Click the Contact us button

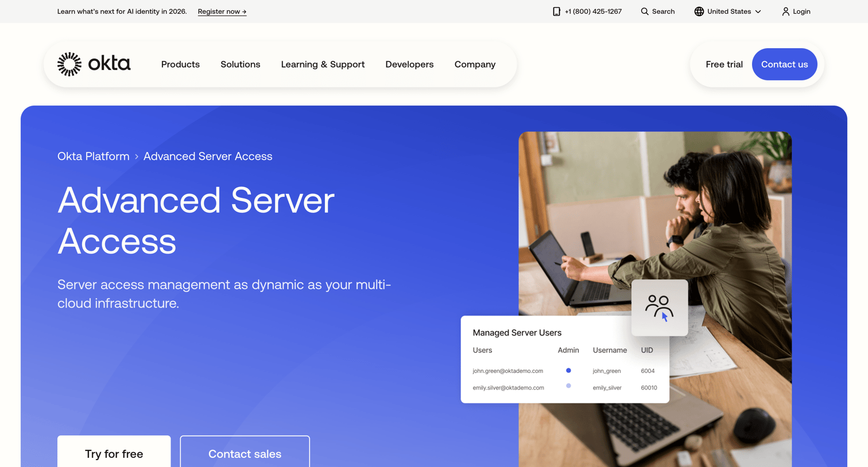click(x=784, y=64)
